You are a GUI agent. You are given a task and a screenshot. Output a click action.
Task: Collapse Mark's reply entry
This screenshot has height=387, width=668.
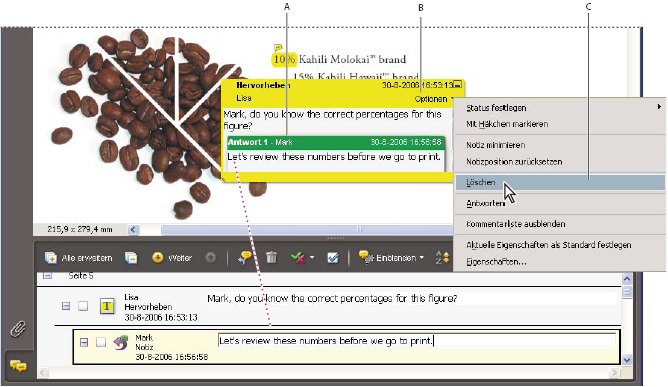coord(84,342)
